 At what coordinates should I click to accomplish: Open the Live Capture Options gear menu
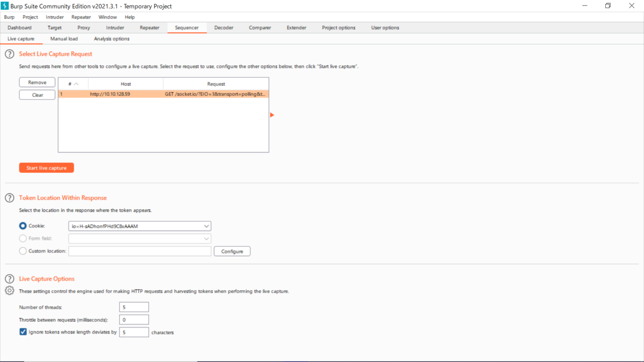9,291
